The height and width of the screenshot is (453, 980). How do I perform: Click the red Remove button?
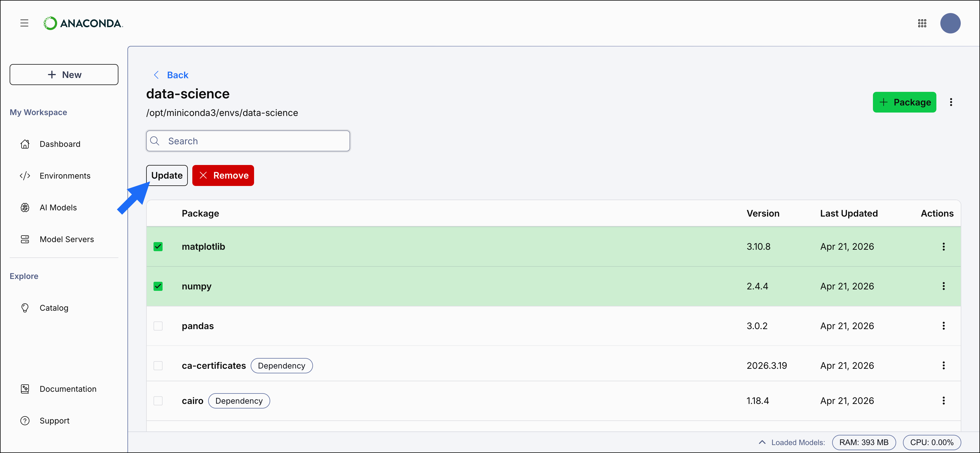(223, 175)
